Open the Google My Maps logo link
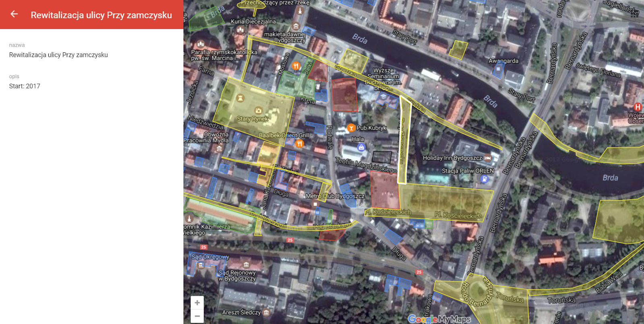Image resolution: width=644 pixels, height=324 pixels. (x=439, y=319)
